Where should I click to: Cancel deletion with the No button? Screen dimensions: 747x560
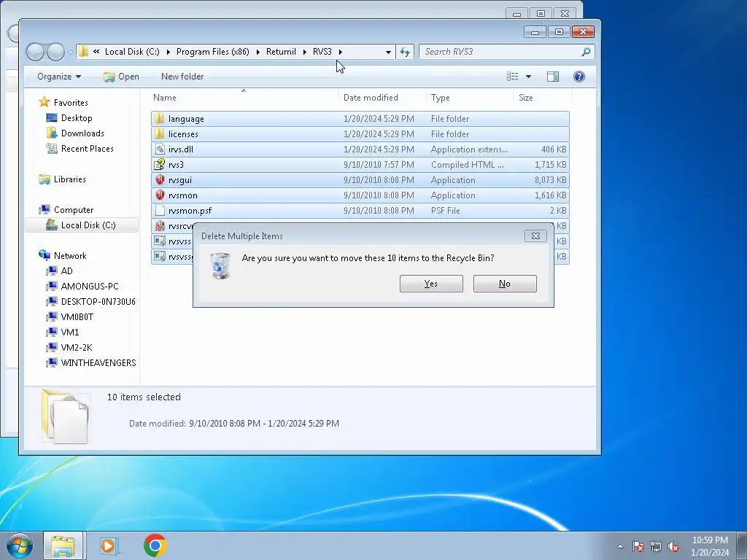pos(505,284)
